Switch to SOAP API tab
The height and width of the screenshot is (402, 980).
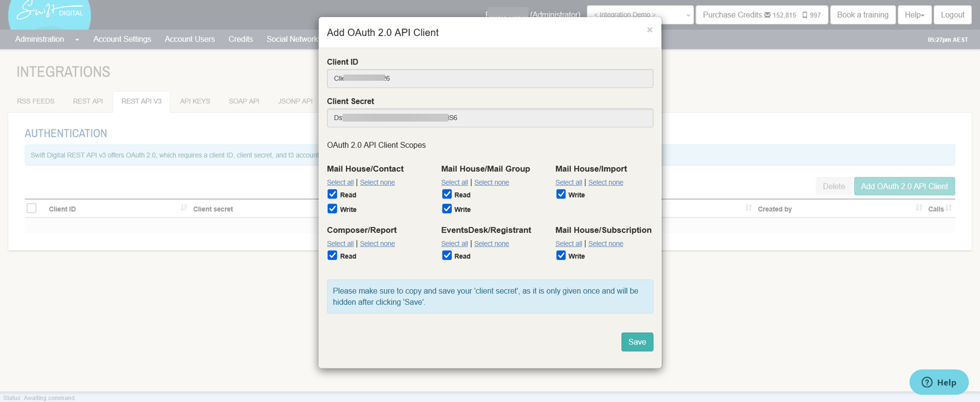click(244, 101)
